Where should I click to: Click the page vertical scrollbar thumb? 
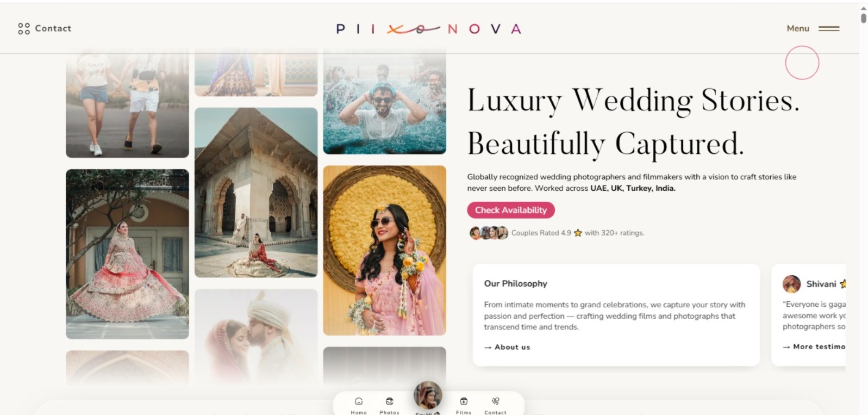click(x=864, y=18)
